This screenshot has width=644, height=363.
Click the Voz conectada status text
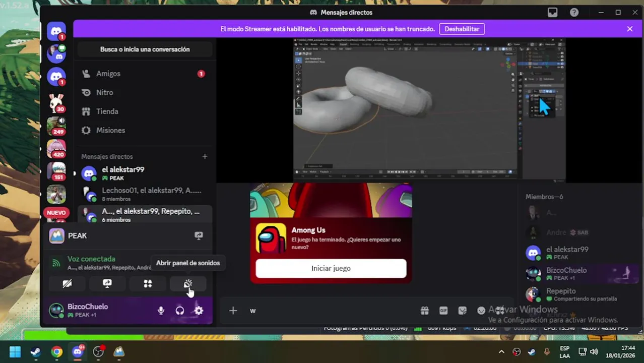pyautogui.click(x=91, y=259)
